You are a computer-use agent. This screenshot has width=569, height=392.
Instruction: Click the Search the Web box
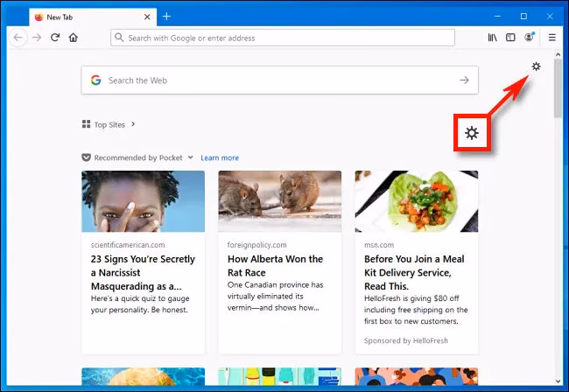tap(279, 80)
